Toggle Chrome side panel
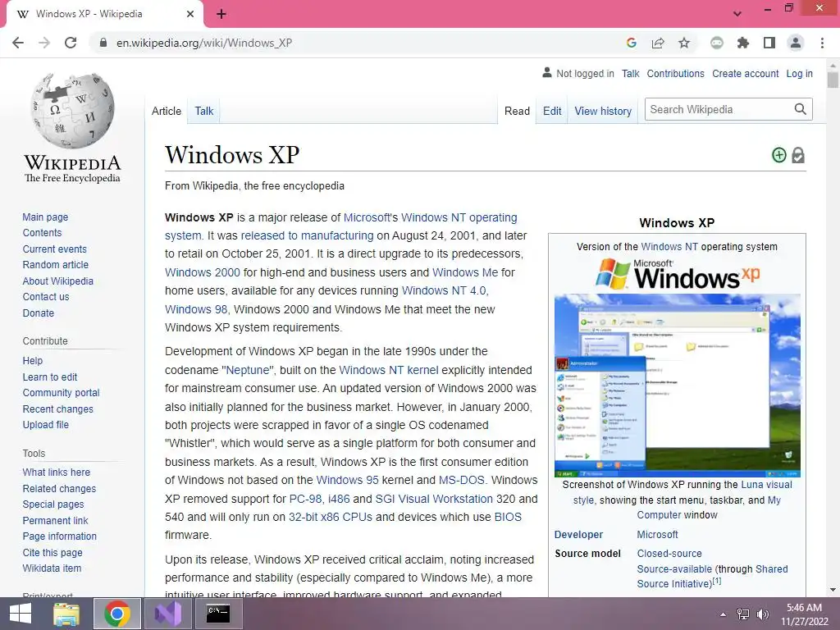The image size is (840, 630). (x=769, y=43)
